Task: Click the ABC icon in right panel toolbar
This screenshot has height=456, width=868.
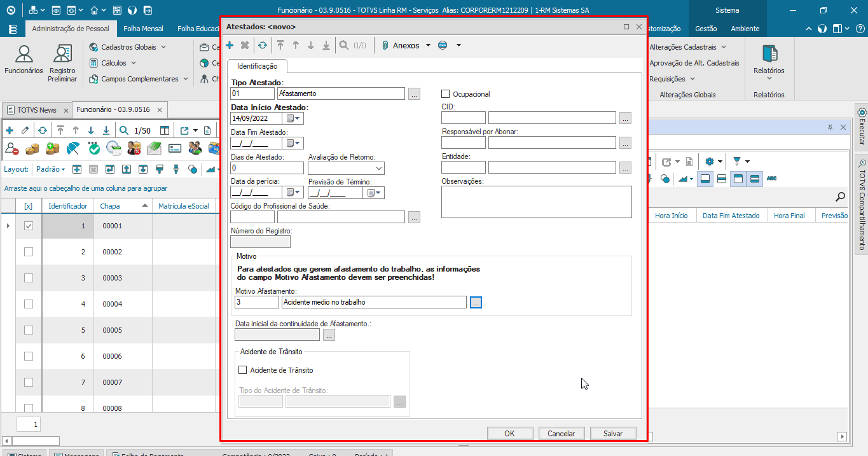Action: (772, 179)
